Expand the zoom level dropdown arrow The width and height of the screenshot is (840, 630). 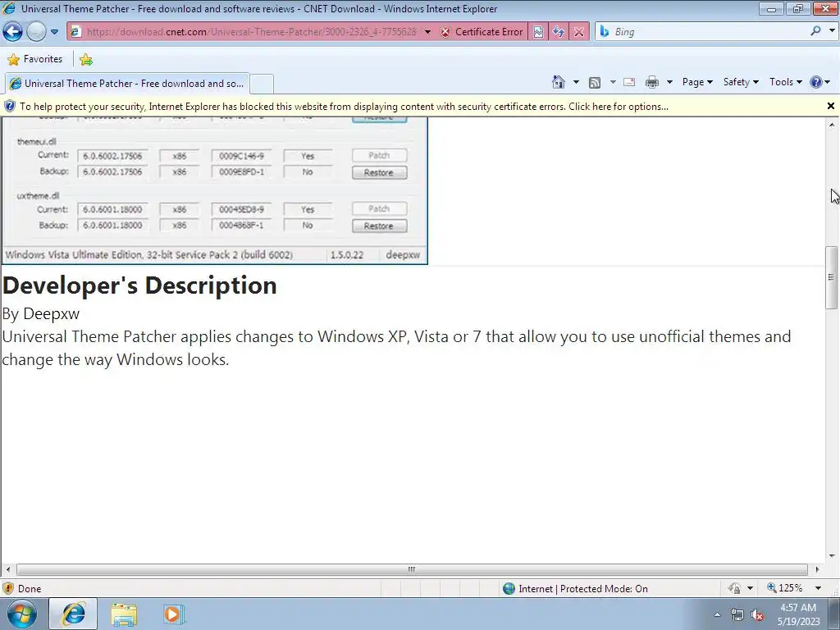point(818,588)
